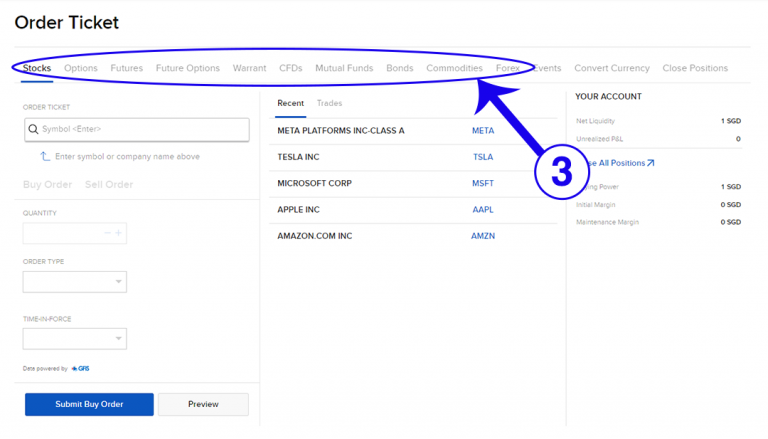768x439 pixels.
Task: Click the arrow icon beside Close All Positions
Action: pyautogui.click(x=650, y=163)
